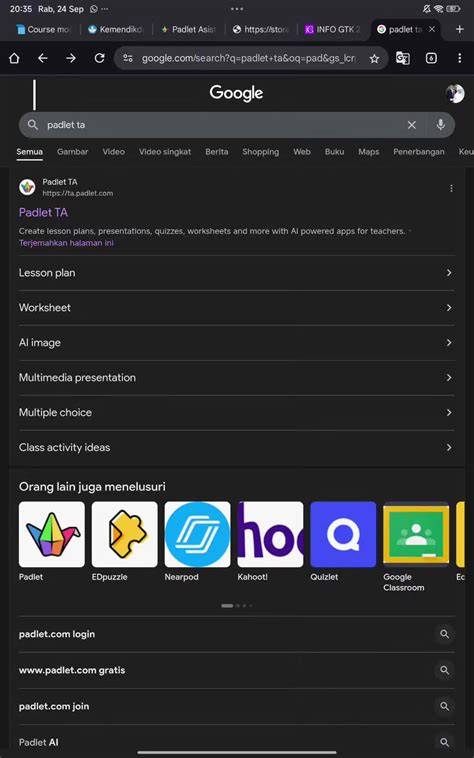Start voice search with microphone icon
The width and height of the screenshot is (474, 758).
click(440, 125)
